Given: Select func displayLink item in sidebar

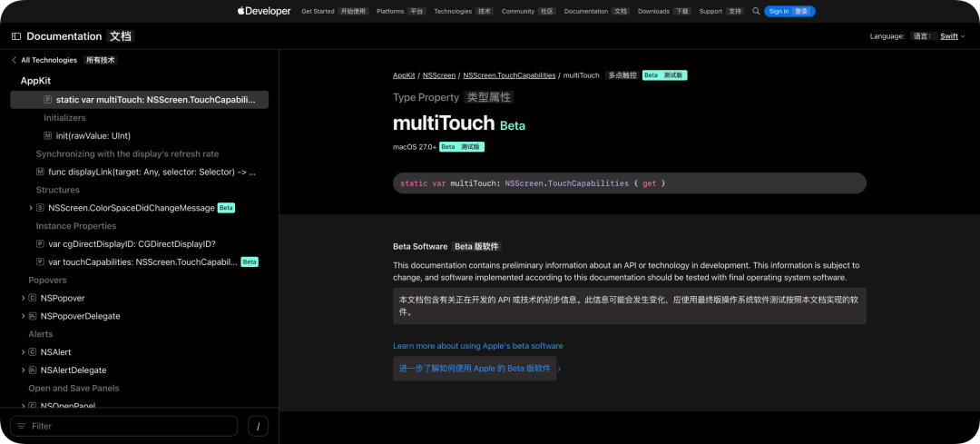Looking at the screenshot, I should [x=152, y=172].
